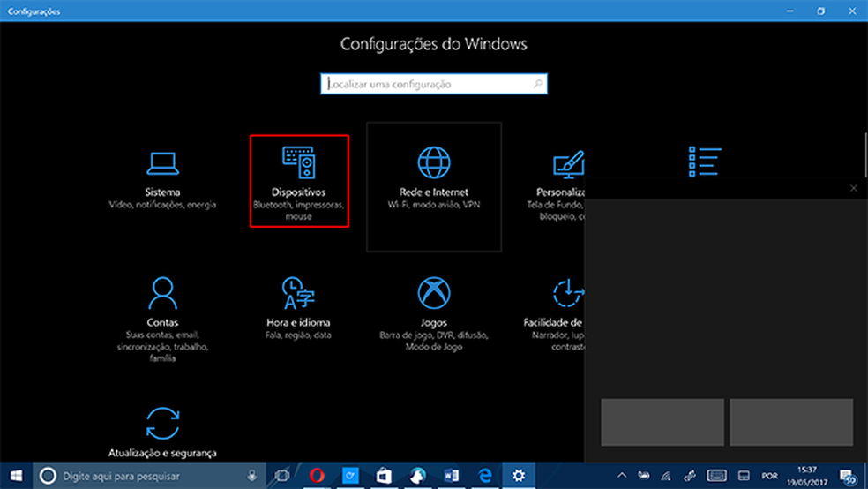The image size is (868, 489).
Task: Open the network status tray icon
Action: (666, 476)
